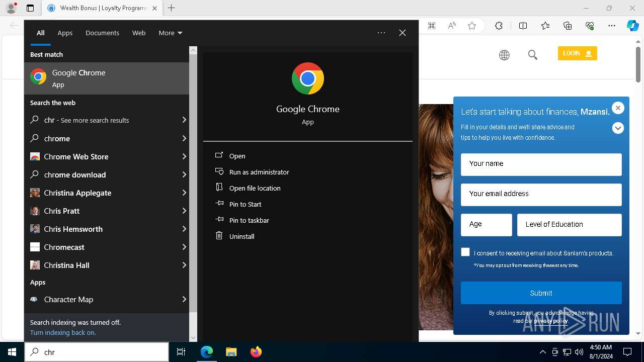The image size is (644, 362).
Task: Tick the email consent checkbox
Action: point(465,252)
